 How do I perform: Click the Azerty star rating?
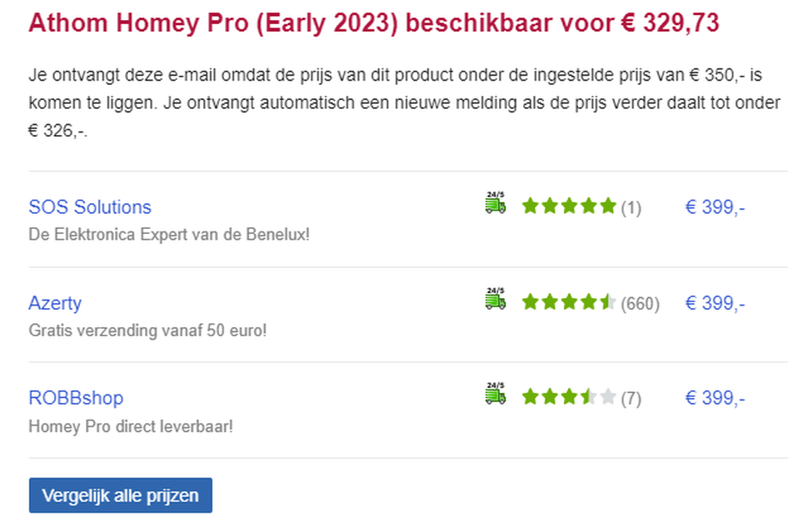point(569,302)
